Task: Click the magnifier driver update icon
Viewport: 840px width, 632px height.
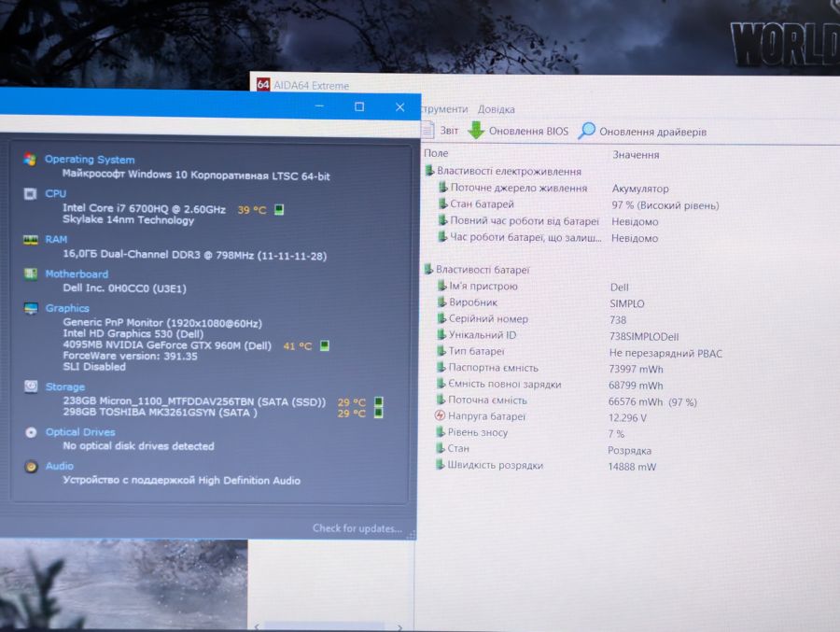Action: [587, 131]
